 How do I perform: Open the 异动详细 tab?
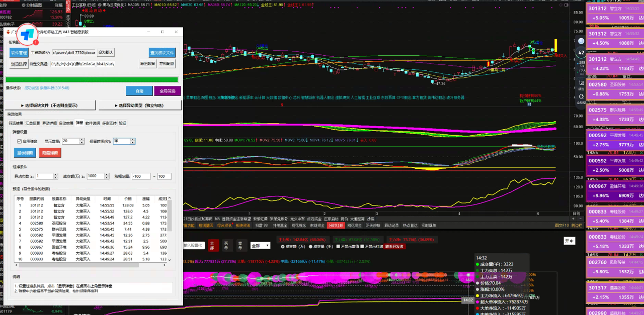point(49,123)
